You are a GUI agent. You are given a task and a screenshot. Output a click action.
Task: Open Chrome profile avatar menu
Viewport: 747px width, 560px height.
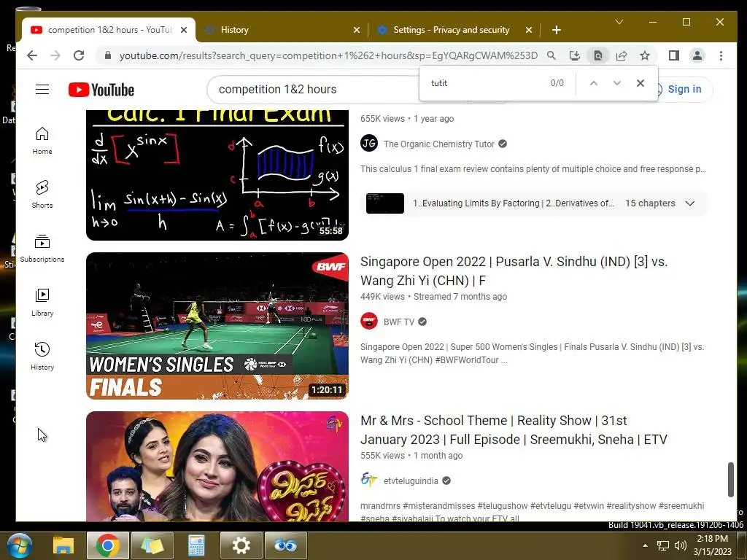697,55
